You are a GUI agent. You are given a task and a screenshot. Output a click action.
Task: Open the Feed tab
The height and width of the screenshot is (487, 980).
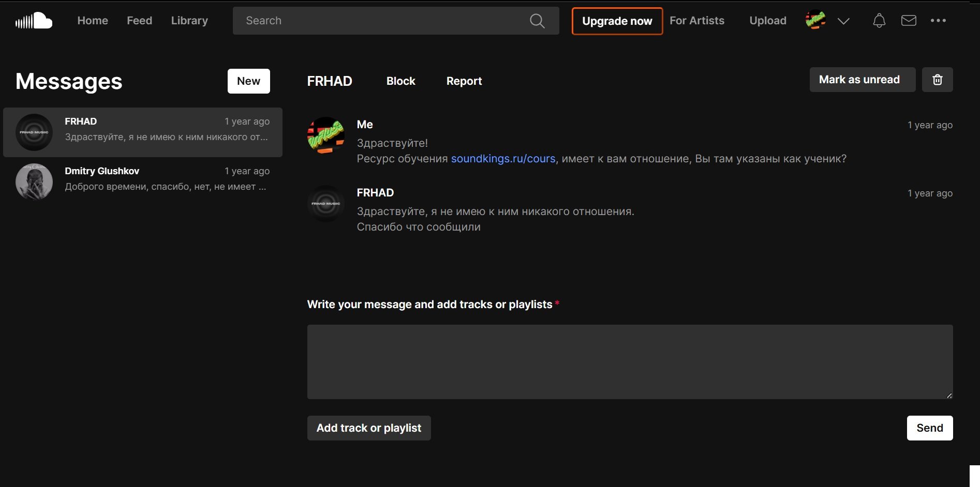tap(140, 21)
